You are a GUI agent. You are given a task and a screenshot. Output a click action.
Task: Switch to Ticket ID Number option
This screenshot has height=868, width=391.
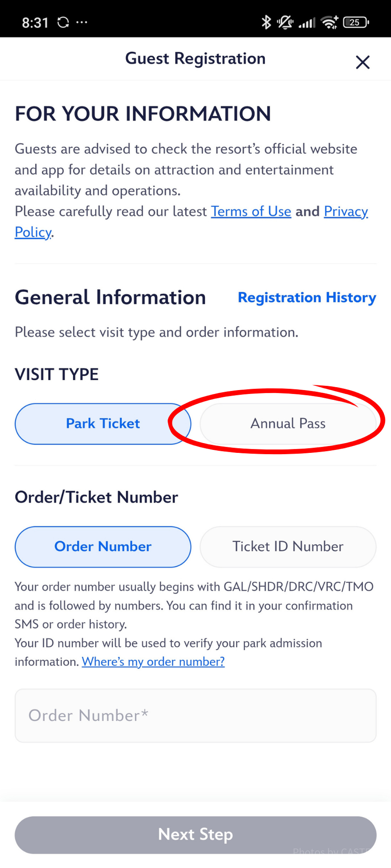click(x=288, y=547)
